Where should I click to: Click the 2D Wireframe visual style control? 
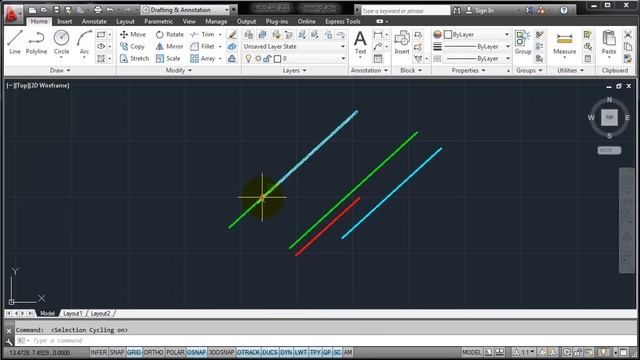tap(49, 85)
